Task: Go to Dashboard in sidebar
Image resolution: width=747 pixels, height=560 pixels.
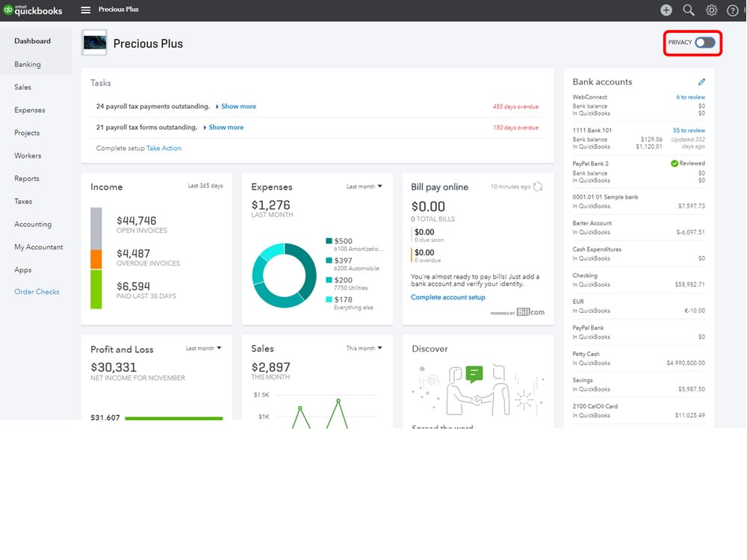Action: click(32, 41)
